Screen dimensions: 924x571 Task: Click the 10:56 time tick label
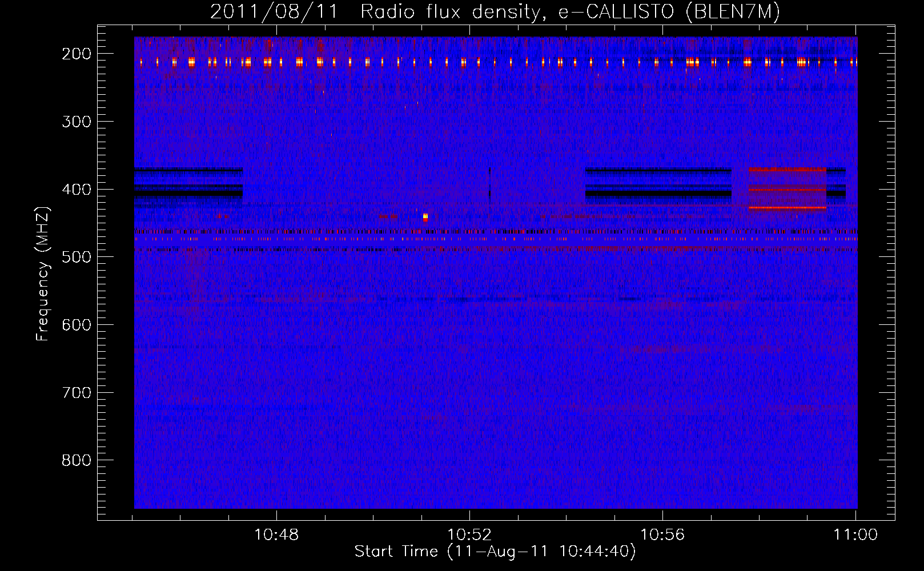click(662, 535)
